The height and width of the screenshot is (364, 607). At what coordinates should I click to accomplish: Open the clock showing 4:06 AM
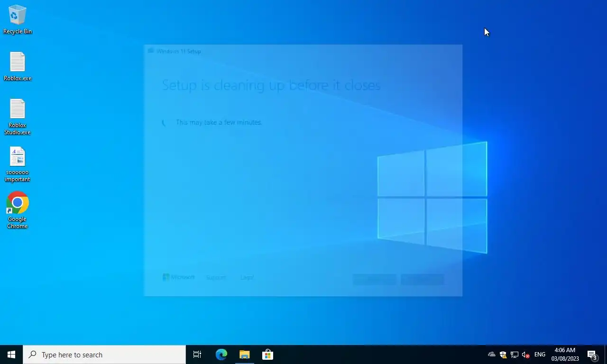(x=565, y=355)
